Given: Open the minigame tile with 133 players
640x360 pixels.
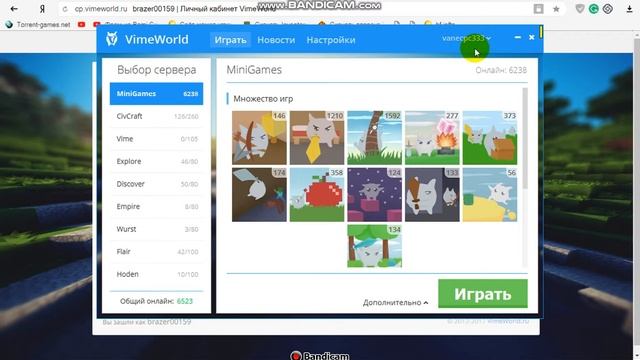Looking at the screenshot, I should [x=432, y=195].
